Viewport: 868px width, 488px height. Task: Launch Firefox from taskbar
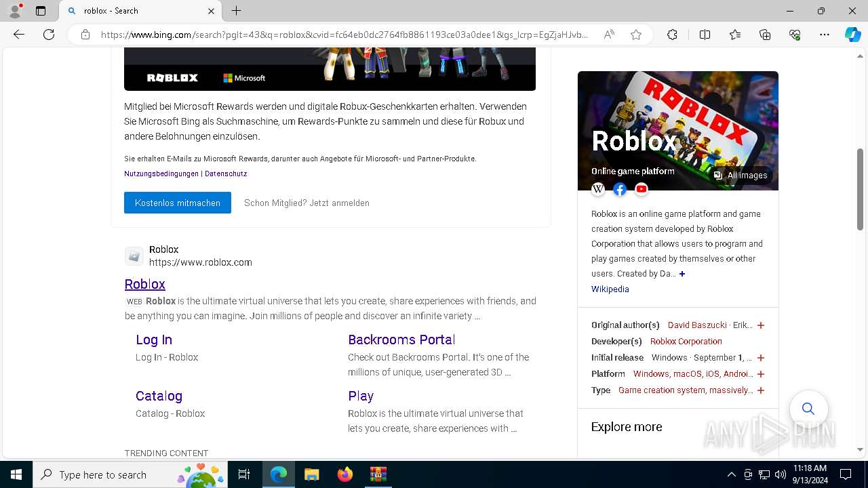click(345, 474)
